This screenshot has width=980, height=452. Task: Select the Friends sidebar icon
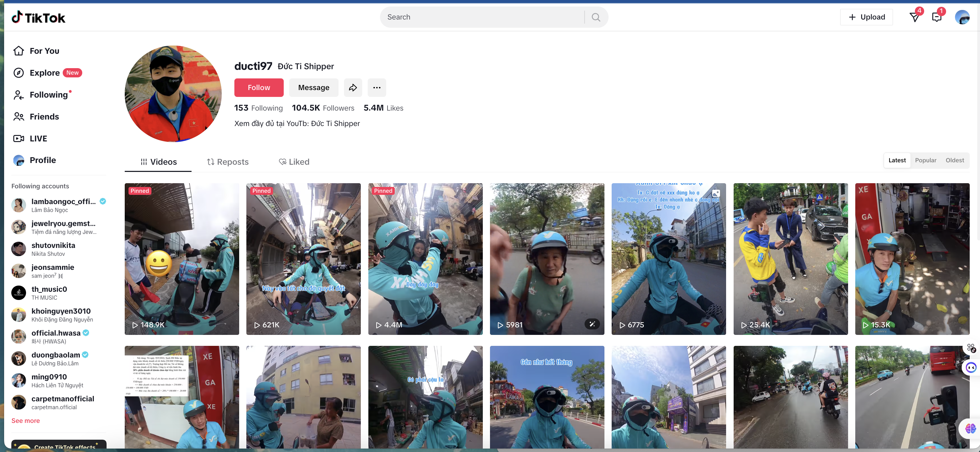point(19,116)
